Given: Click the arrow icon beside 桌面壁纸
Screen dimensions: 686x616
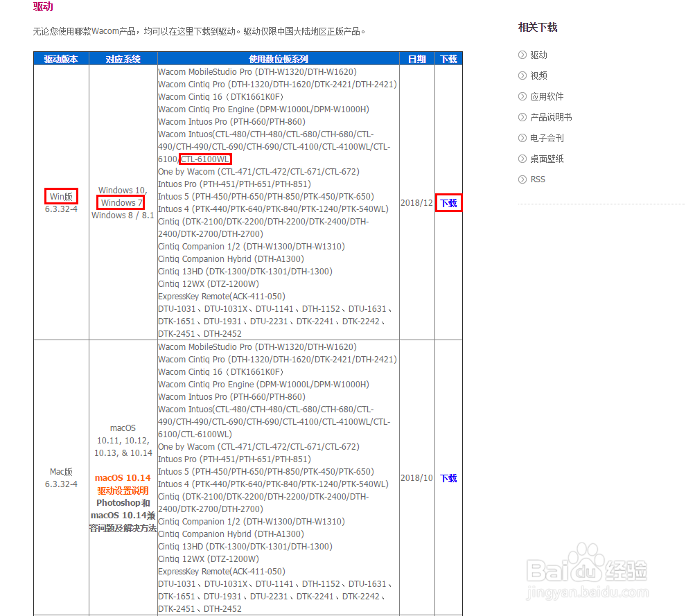Looking at the screenshot, I should [x=522, y=159].
